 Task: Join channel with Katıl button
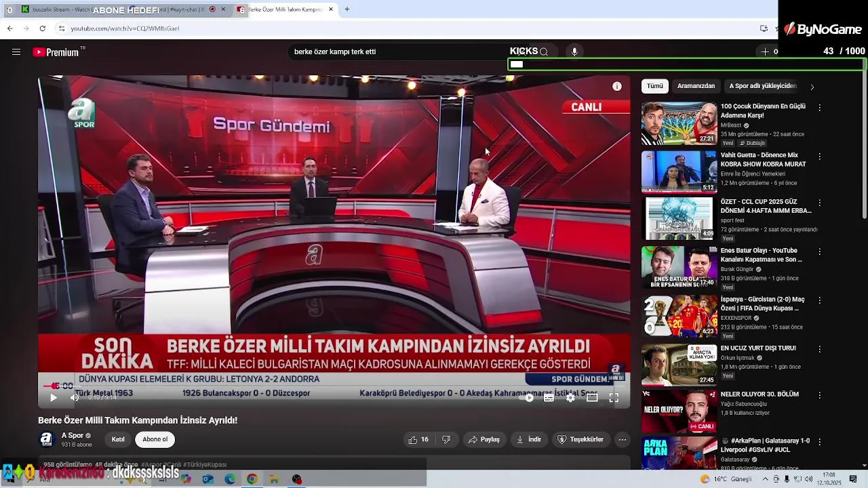pos(118,439)
